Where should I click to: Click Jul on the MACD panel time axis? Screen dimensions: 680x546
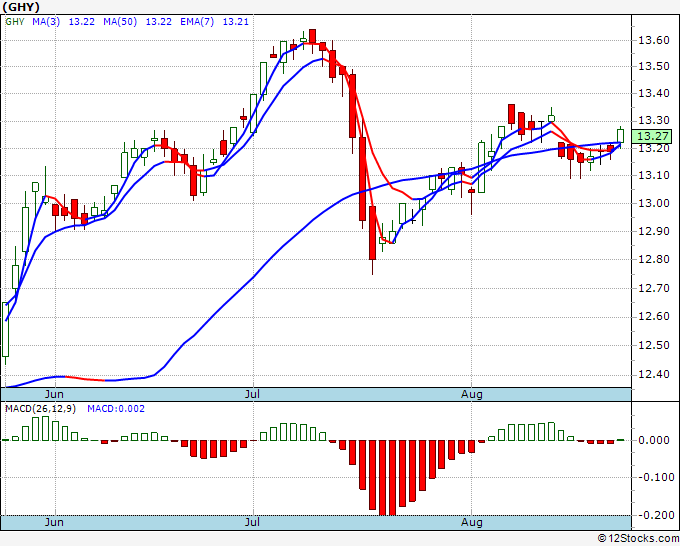click(x=252, y=522)
